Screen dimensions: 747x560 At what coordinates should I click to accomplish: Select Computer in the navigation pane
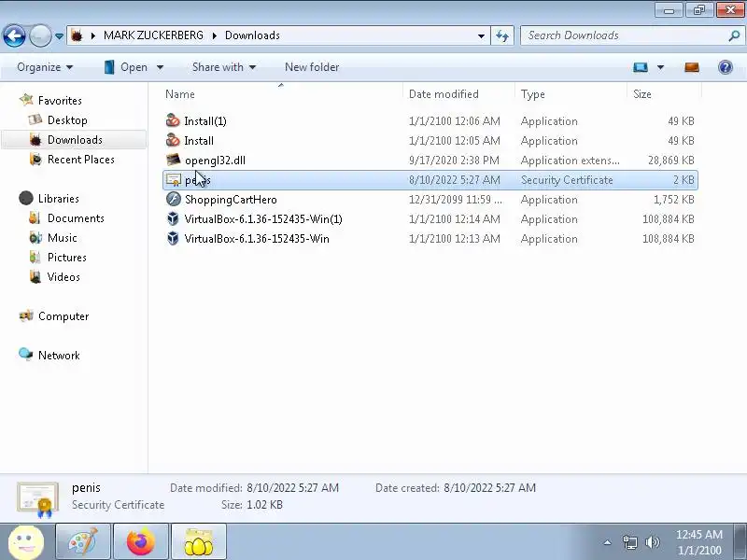[53, 315]
